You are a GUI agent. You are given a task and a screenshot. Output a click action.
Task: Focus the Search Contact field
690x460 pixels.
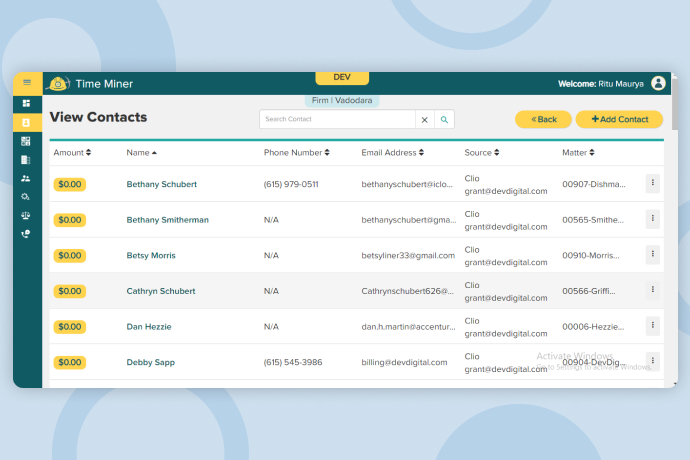338,119
